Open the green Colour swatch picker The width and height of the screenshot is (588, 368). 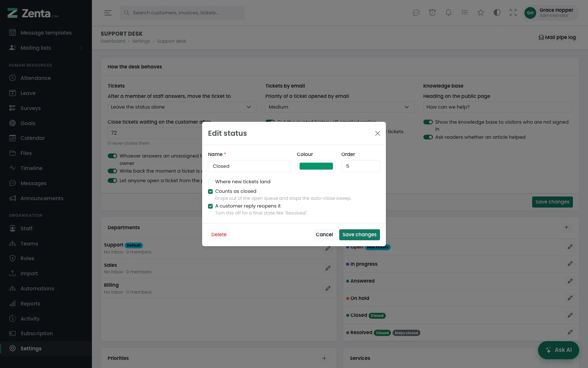316,166
